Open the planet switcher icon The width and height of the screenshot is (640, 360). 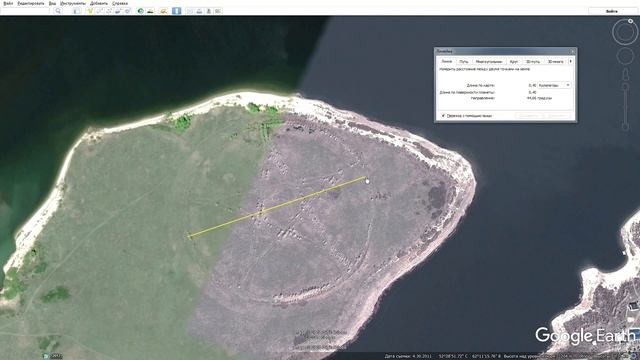click(164, 11)
